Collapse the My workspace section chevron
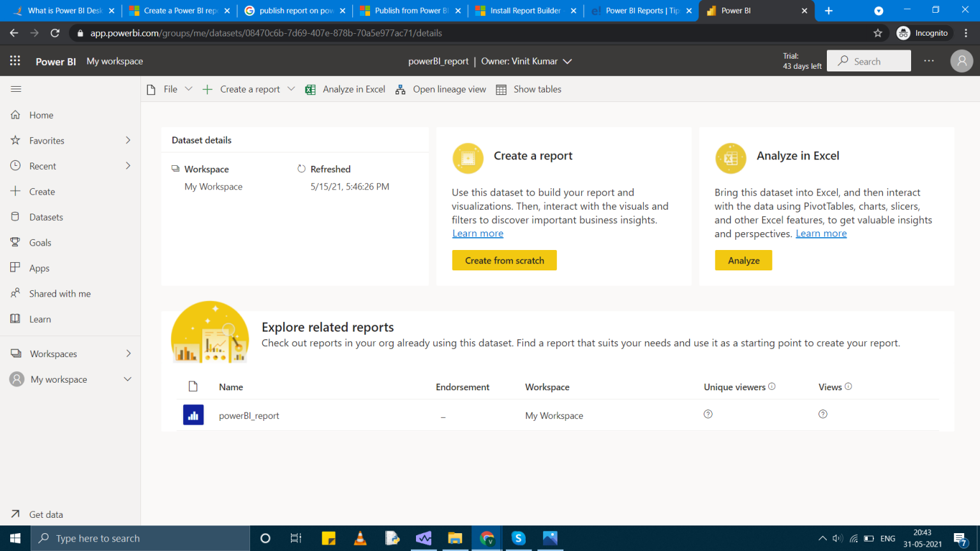The image size is (980, 551). pos(128,379)
